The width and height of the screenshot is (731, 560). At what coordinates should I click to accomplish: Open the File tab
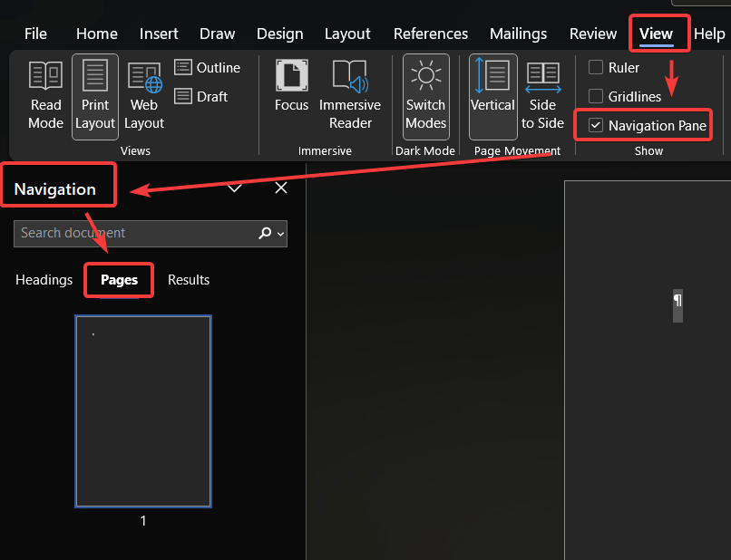pyautogui.click(x=35, y=34)
